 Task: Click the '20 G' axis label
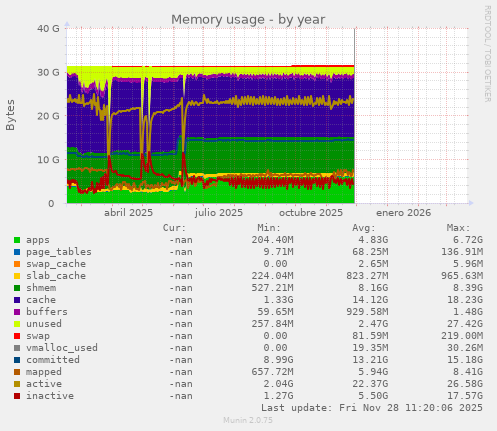click(48, 116)
